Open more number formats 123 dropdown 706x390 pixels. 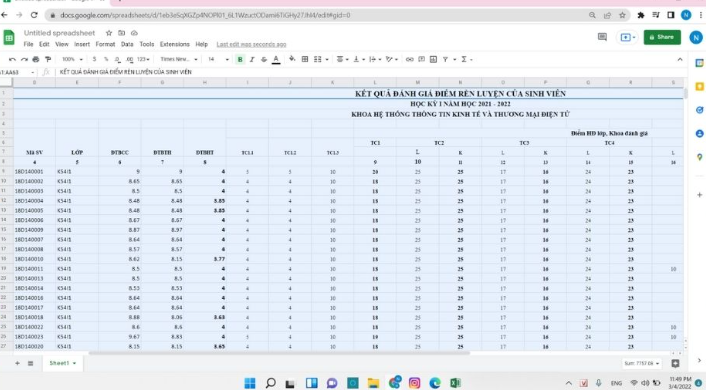pos(144,59)
